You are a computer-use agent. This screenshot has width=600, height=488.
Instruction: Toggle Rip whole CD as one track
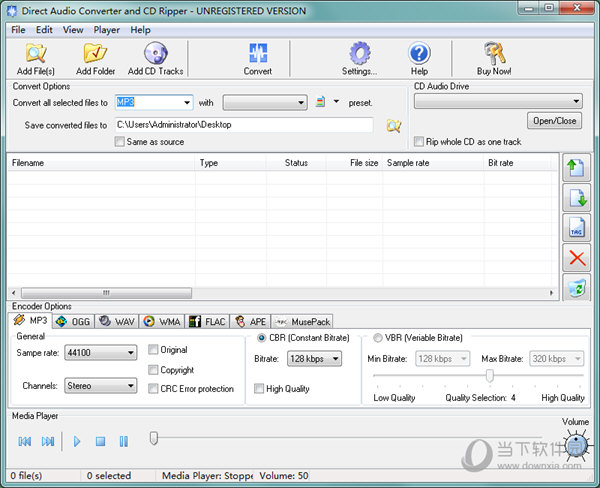[x=419, y=142]
